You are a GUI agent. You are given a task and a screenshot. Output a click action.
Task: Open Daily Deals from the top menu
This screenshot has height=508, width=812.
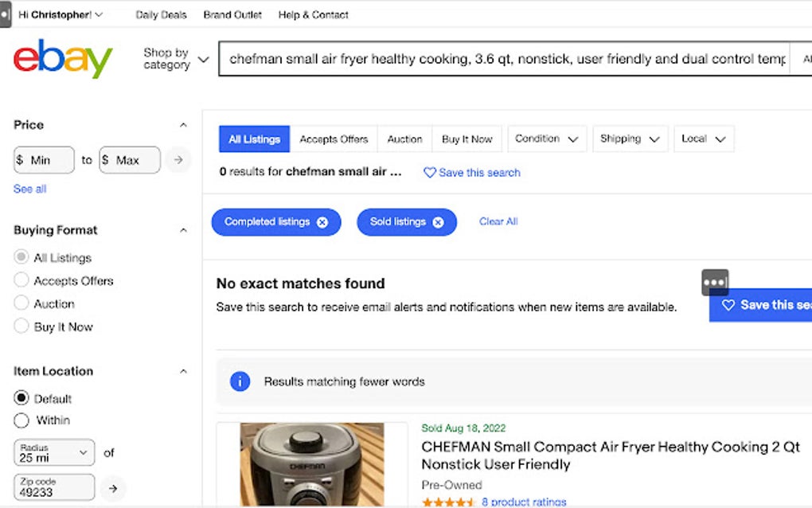coord(162,14)
